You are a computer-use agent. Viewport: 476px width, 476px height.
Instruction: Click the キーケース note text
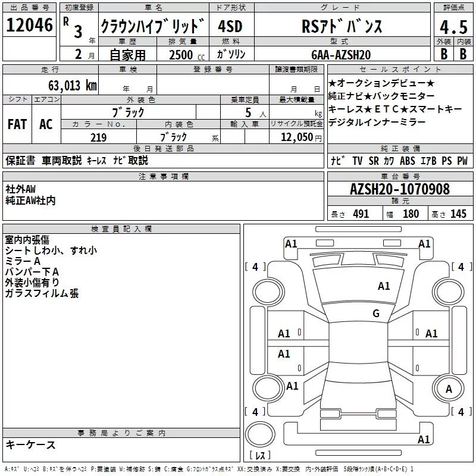click(x=30, y=445)
